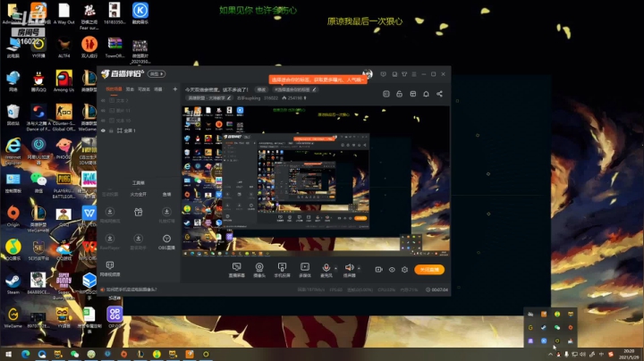Open the settings gear in bottom toolbar
This screenshot has width=644, height=361.
click(x=404, y=270)
